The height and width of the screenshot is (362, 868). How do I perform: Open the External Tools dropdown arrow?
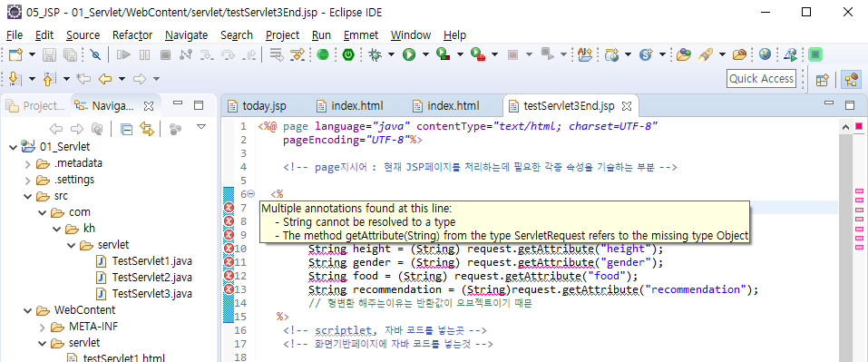point(494,54)
